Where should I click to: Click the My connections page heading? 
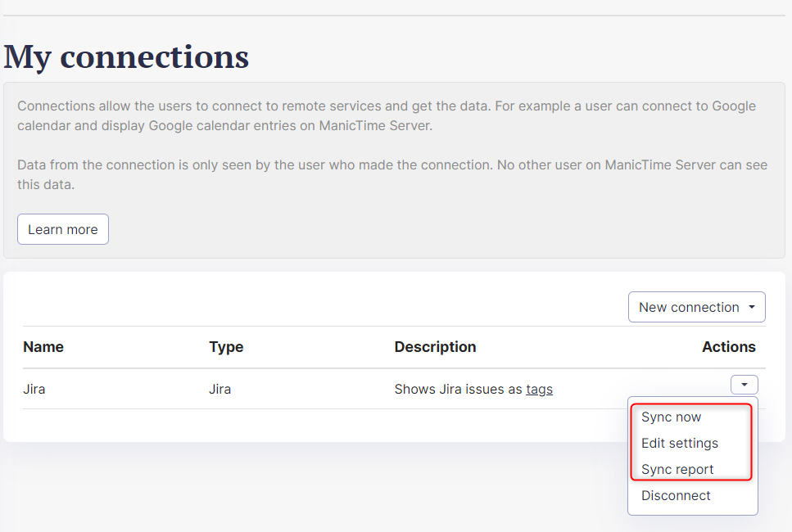[x=126, y=56]
